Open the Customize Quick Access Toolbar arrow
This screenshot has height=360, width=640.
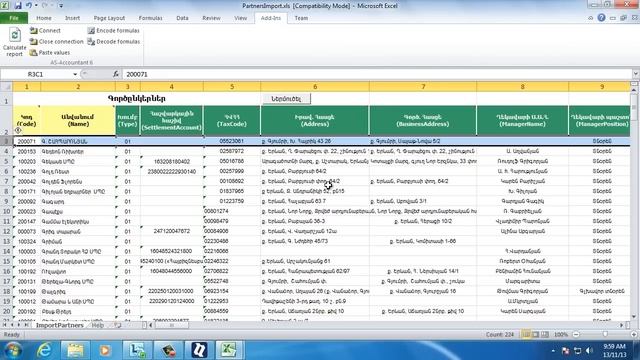[x=61, y=6]
